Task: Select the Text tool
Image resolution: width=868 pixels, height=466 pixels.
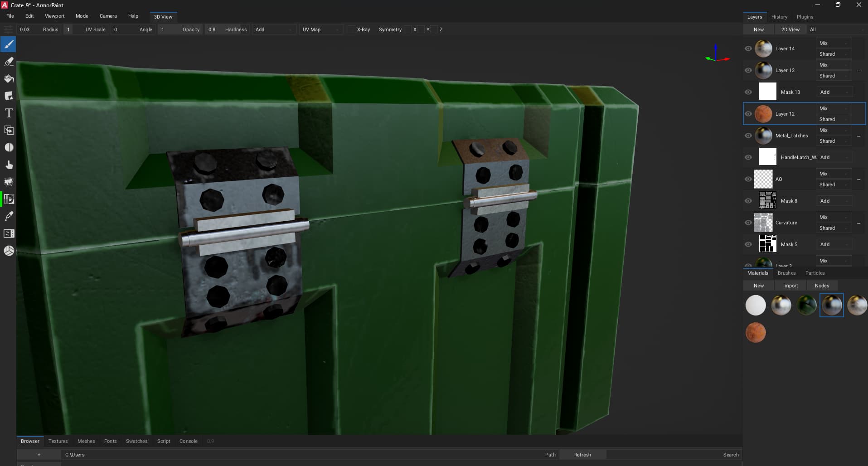Action: (x=9, y=113)
